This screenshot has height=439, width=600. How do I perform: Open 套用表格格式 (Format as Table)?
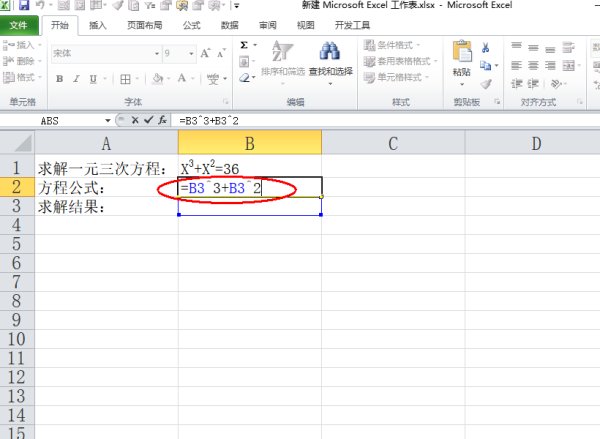click(x=401, y=61)
